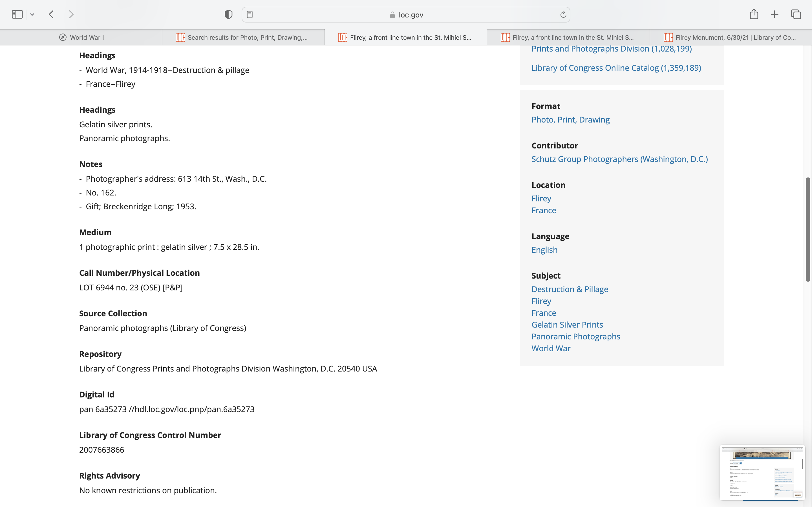Click the forward navigation arrow
812x507 pixels.
pos(71,14)
